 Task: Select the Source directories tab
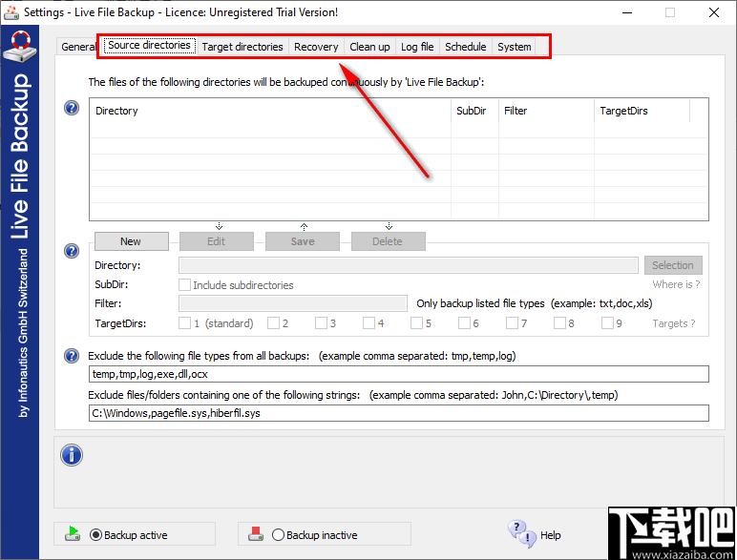click(x=150, y=45)
